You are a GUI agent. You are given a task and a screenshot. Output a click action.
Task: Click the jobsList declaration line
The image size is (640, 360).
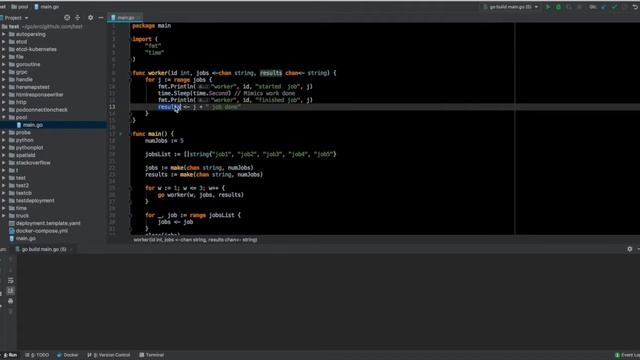[240, 154]
